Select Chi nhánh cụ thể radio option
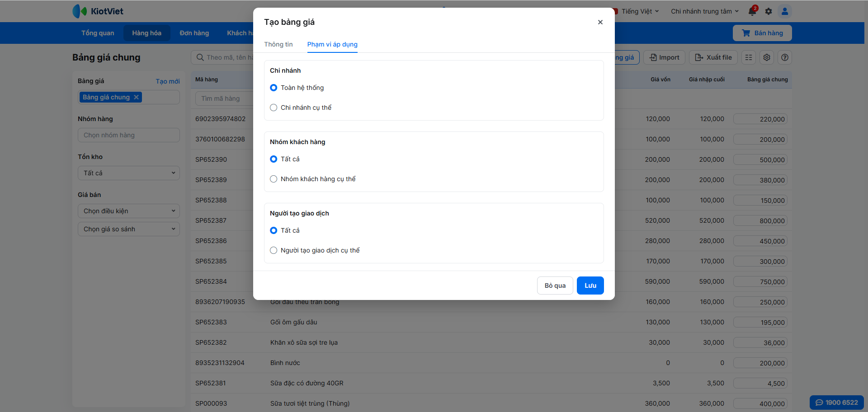 pos(274,108)
